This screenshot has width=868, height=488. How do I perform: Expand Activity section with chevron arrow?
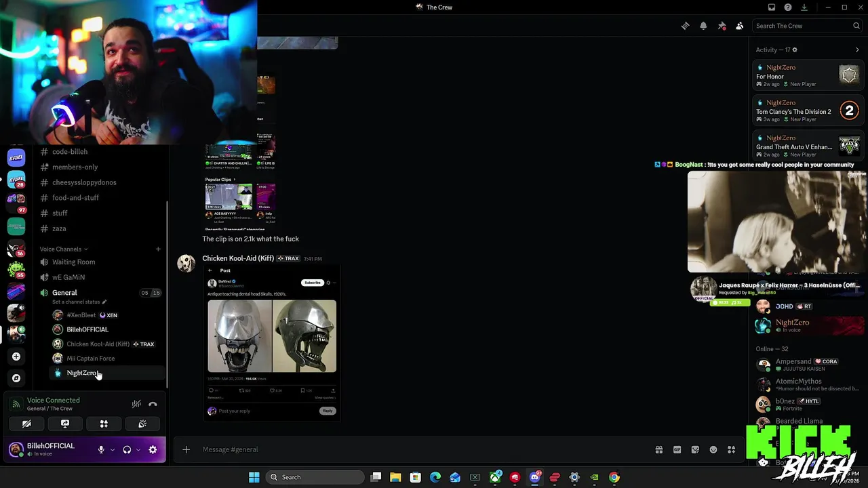(x=857, y=49)
